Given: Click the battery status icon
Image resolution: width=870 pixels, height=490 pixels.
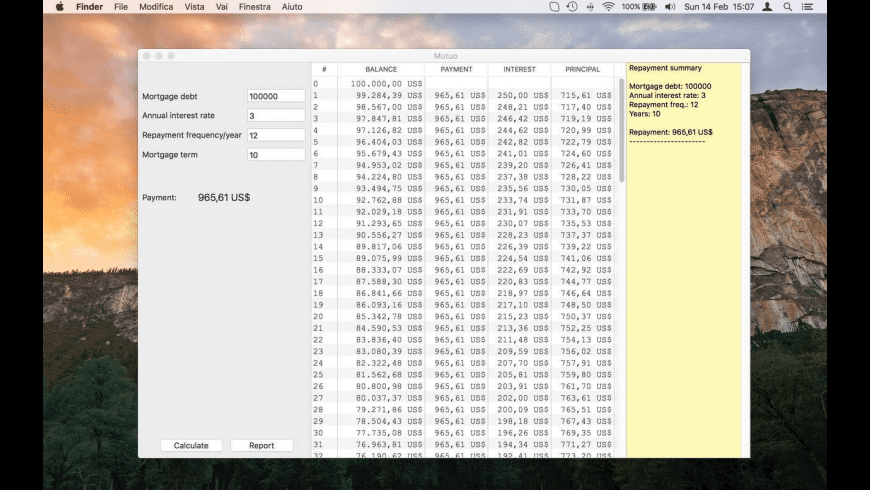Looking at the screenshot, I should [651, 7].
